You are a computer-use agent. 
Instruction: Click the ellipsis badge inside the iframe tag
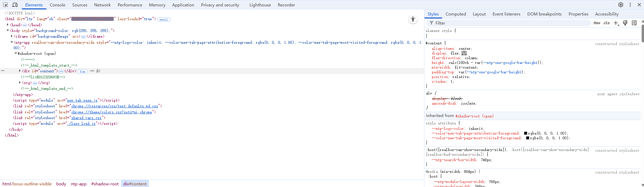pyautogui.click(x=83, y=37)
